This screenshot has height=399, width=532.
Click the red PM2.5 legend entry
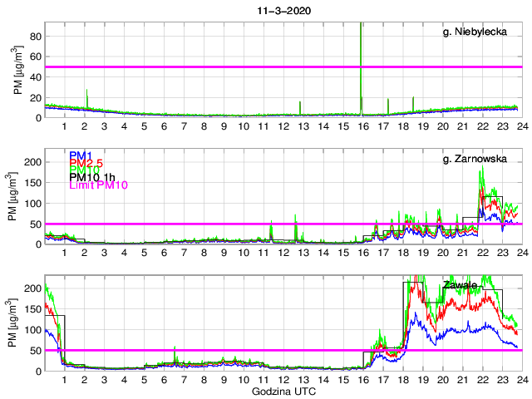[x=86, y=163]
